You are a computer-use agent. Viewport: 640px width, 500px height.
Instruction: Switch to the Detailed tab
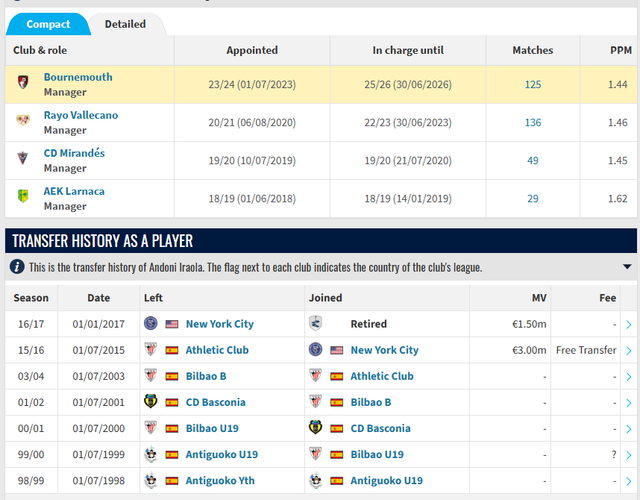point(125,24)
